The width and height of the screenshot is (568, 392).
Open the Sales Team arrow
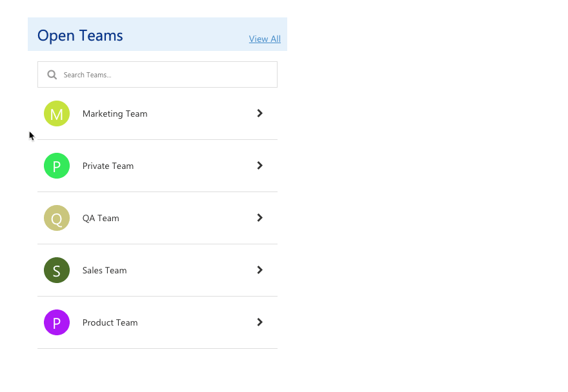(259, 270)
